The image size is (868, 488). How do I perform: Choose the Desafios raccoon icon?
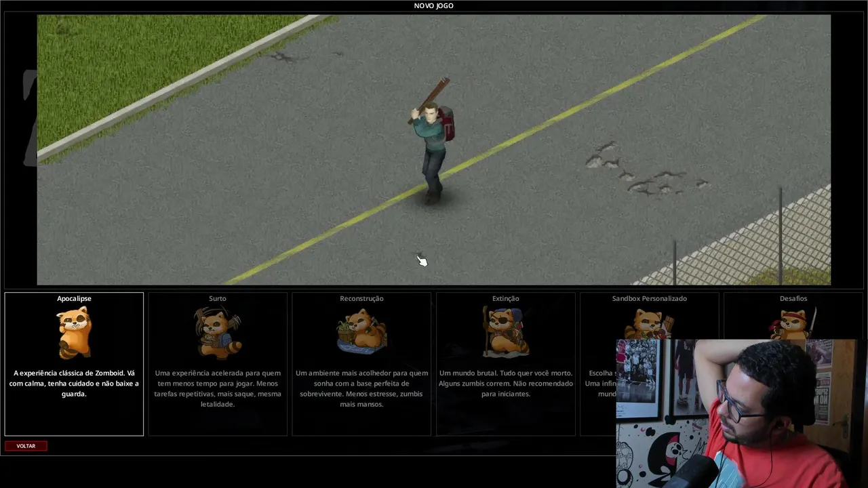793,323
